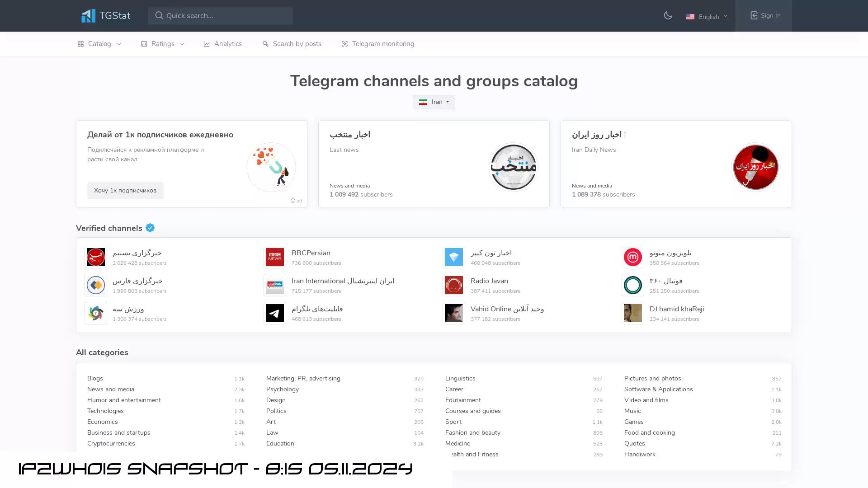Expand the Iran country selector dropdown

434,102
